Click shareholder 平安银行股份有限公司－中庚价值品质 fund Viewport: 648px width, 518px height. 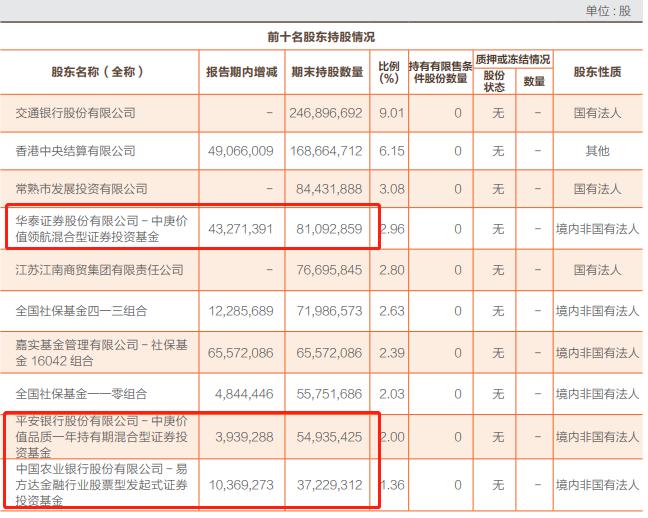102,437
